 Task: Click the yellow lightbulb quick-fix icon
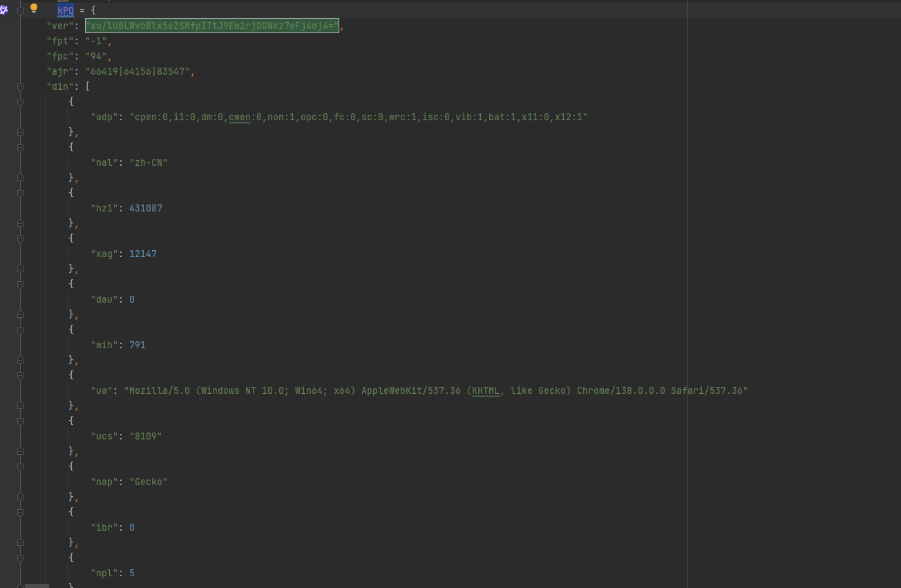pos(33,9)
